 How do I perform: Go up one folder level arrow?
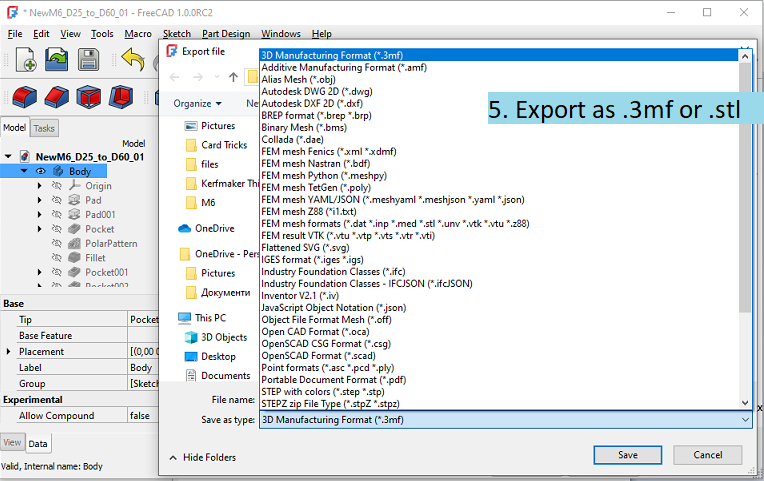click(x=233, y=77)
